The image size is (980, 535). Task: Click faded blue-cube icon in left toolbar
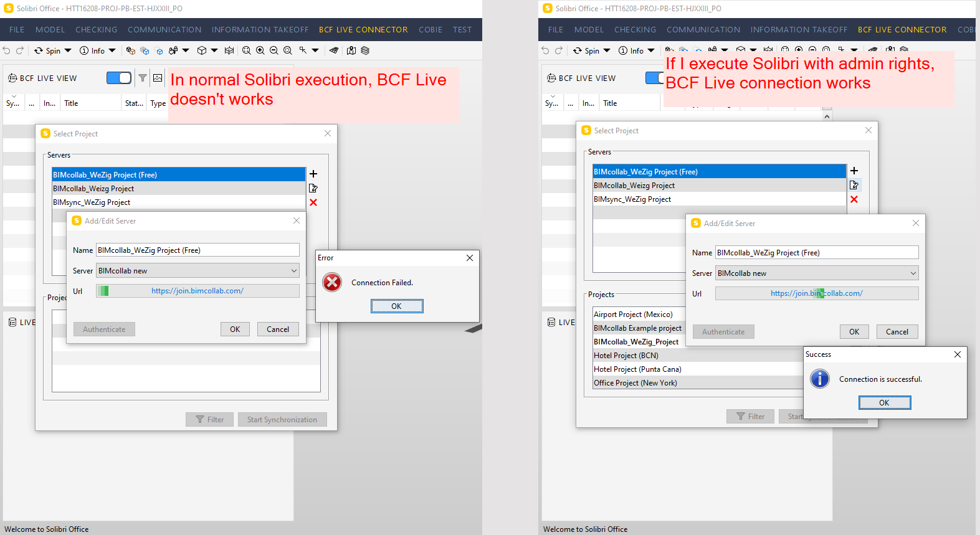(x=145, y=50)
